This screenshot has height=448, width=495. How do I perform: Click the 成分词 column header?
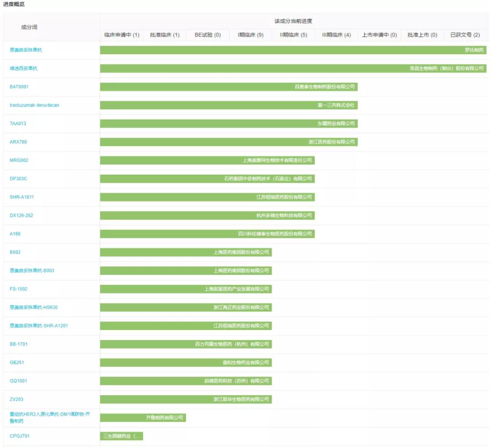(x=29, y=27)
